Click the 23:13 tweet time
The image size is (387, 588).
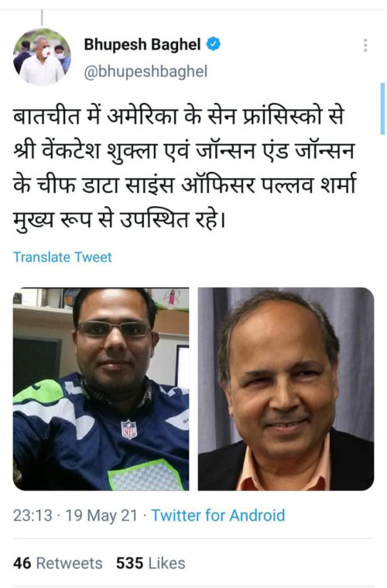pyautogui.click(x=33, y=515)
